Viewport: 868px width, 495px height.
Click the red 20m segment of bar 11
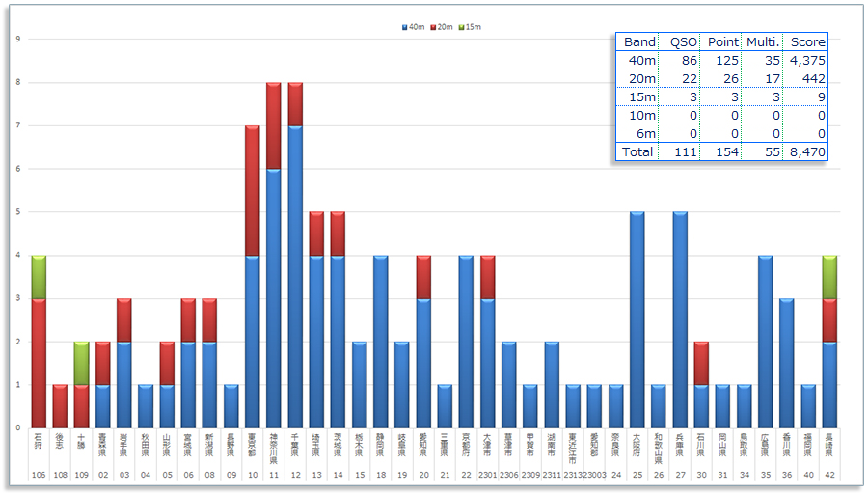pyautogui.click(x=273, y=126)
